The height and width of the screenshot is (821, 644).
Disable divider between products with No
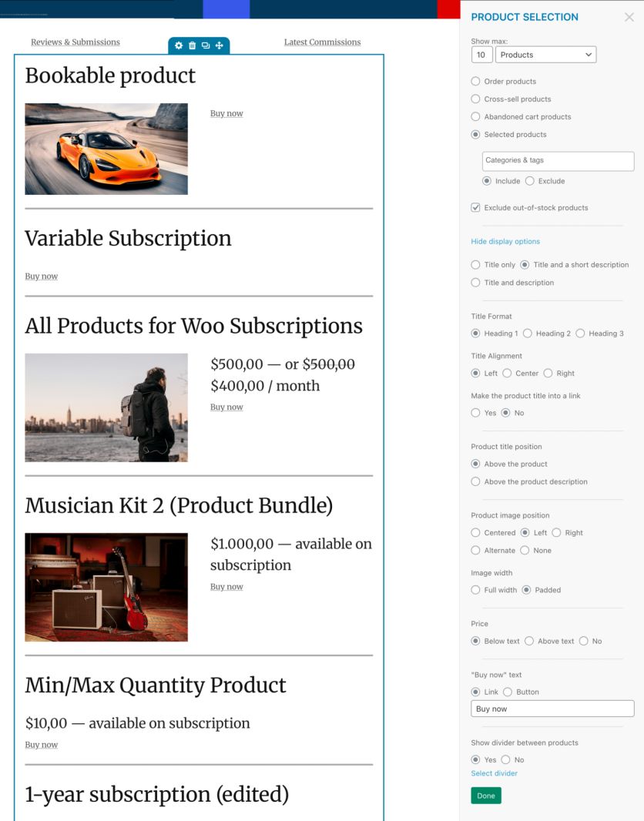point(505,759)
